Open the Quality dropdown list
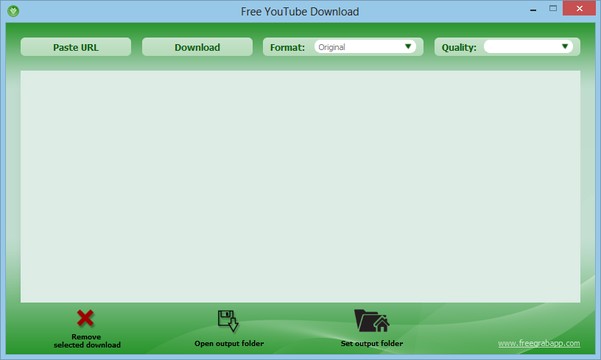Screen dimensions: 601x360 (528, 47)
